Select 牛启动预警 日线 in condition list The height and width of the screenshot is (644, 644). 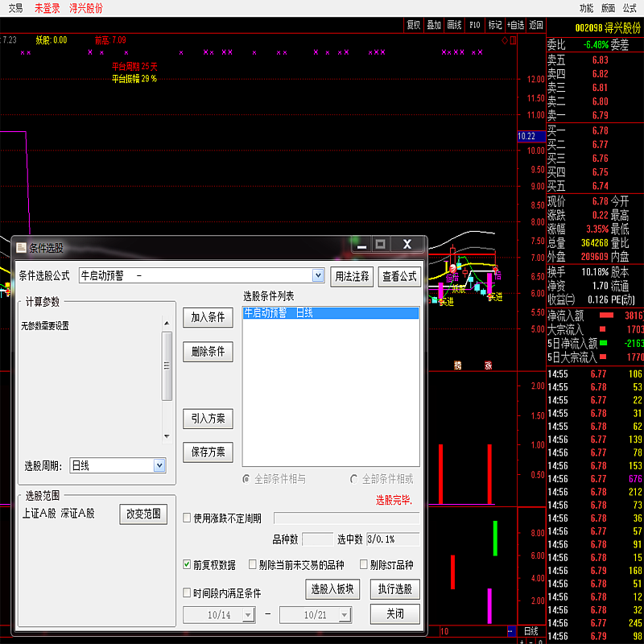(330, 313)
